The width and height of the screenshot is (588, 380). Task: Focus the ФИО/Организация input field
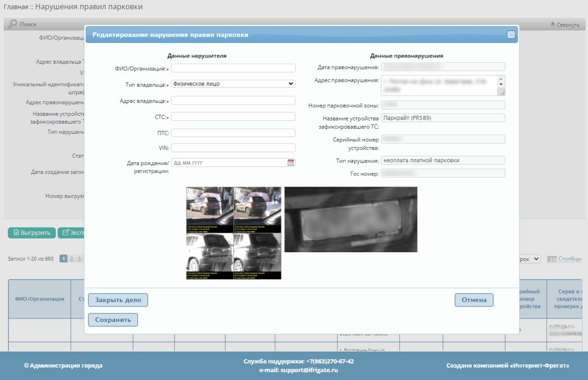[233, 68]
